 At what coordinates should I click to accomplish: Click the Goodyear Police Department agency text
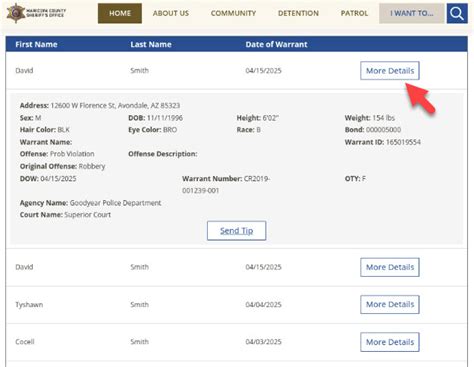(x=115, y=203)
